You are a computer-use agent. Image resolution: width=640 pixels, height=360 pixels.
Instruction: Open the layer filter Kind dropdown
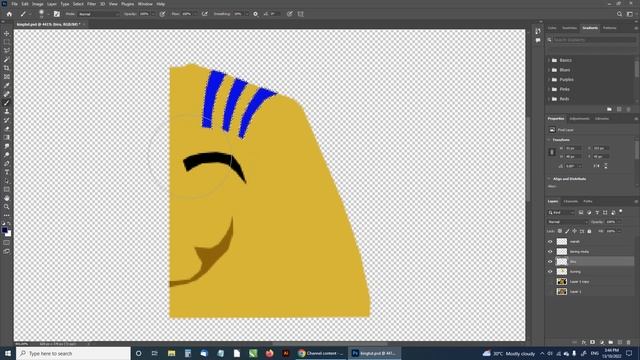[561, 212]
